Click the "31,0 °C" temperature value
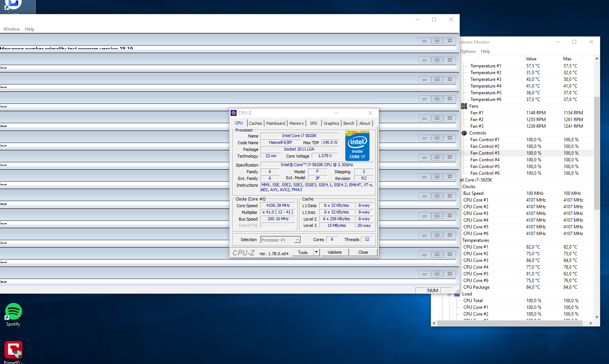 533,73
